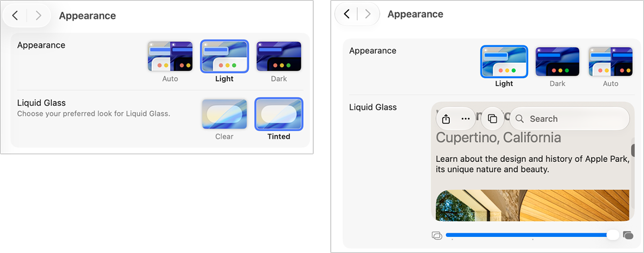This screenshot has height=253, width=644.
Task: Click the Liquid Glass opacity slider track
Action: point(529,235)
